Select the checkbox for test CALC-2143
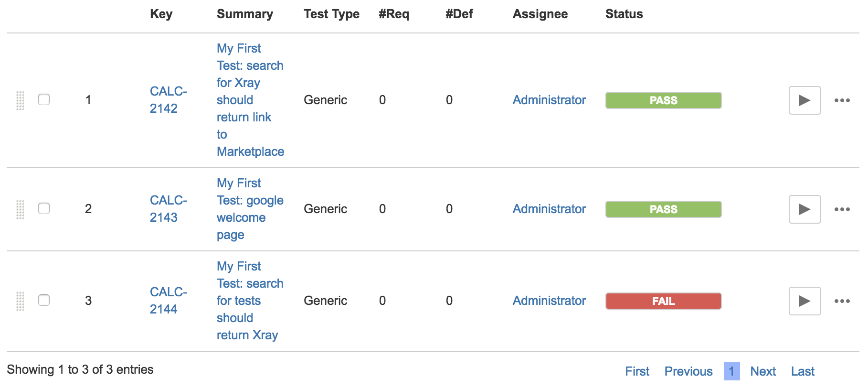This screenshot has height=389, width=868. [x=44, y=208]
